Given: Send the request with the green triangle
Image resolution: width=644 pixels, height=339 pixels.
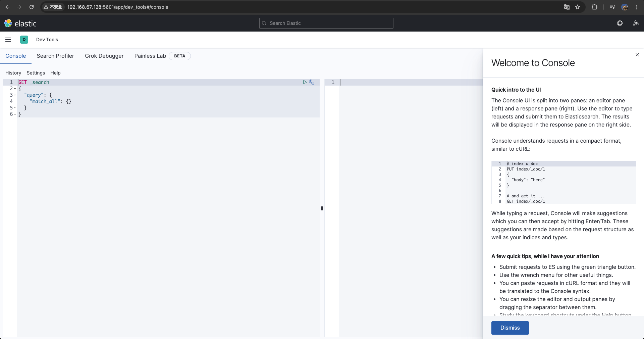Looking at the screenshot, I should pyautogui.click(x=305, y=82).
